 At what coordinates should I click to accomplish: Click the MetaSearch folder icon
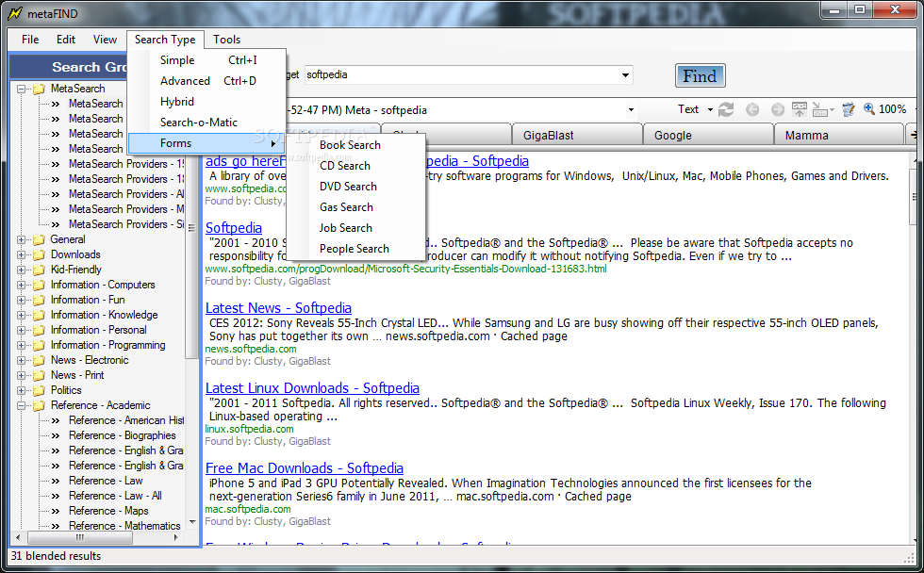[x=39, y=89]
